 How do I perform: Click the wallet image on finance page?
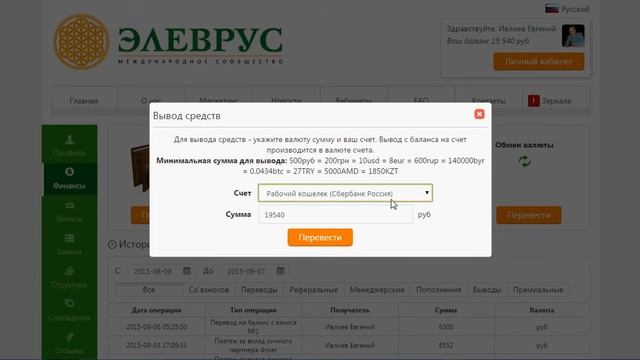pos(140,167)
